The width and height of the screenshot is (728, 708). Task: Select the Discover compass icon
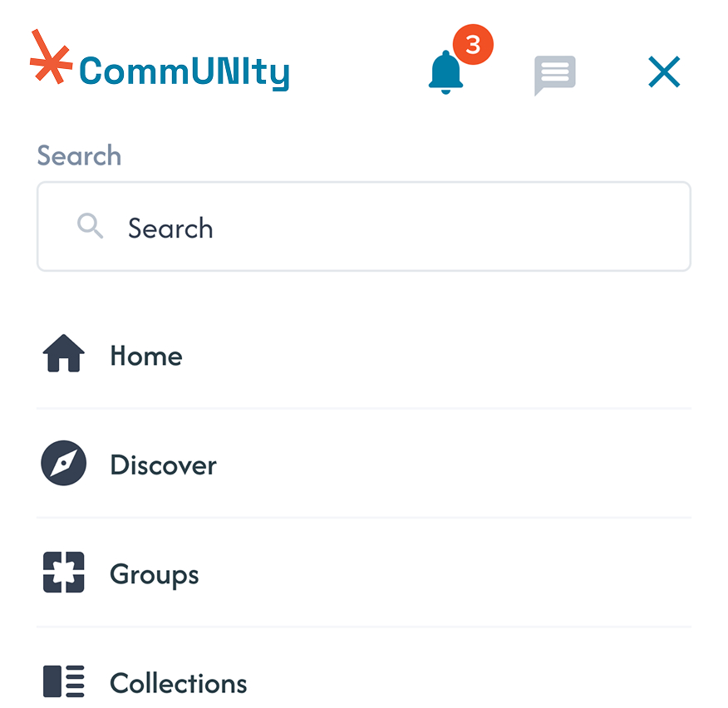click(63, 463)
